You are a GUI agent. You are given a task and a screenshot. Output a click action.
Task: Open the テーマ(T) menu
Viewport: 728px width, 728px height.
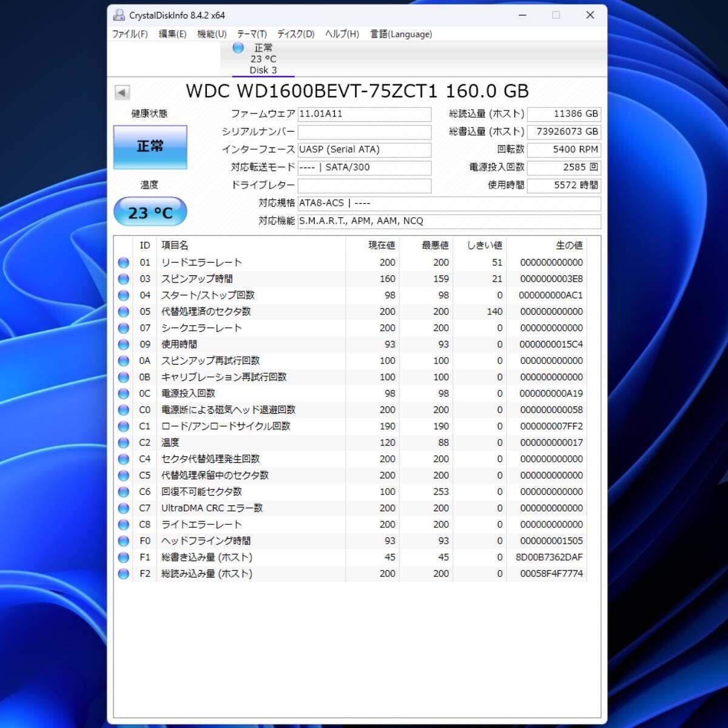[252, 34]
